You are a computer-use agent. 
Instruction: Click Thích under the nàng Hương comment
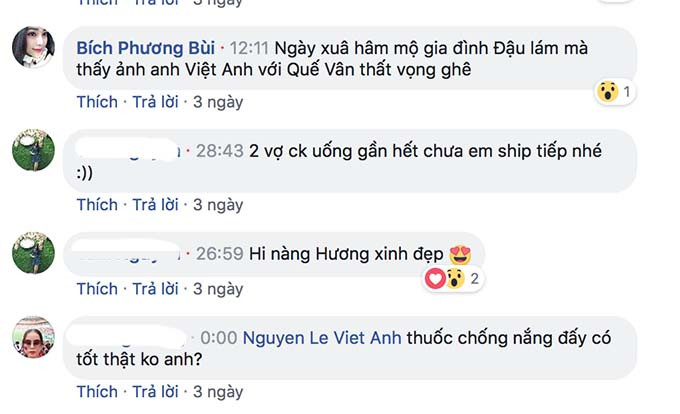pyautogui.click(x=97, y=289)
